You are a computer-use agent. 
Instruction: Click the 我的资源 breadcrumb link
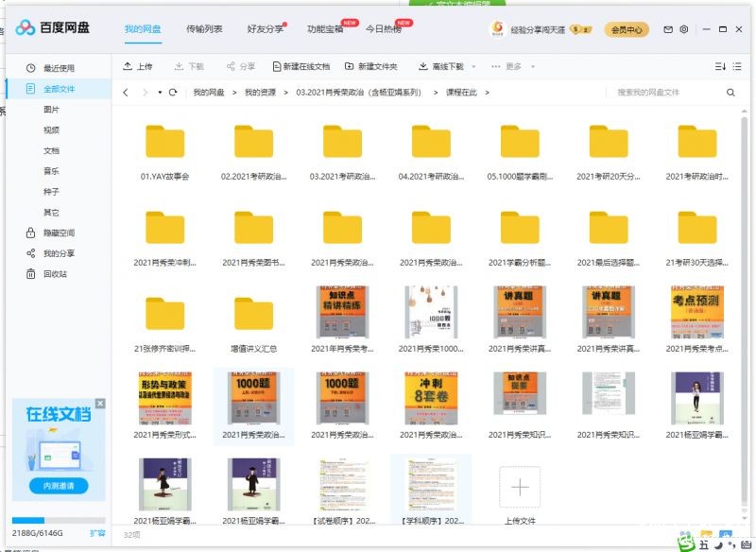[x=261, y=92]
